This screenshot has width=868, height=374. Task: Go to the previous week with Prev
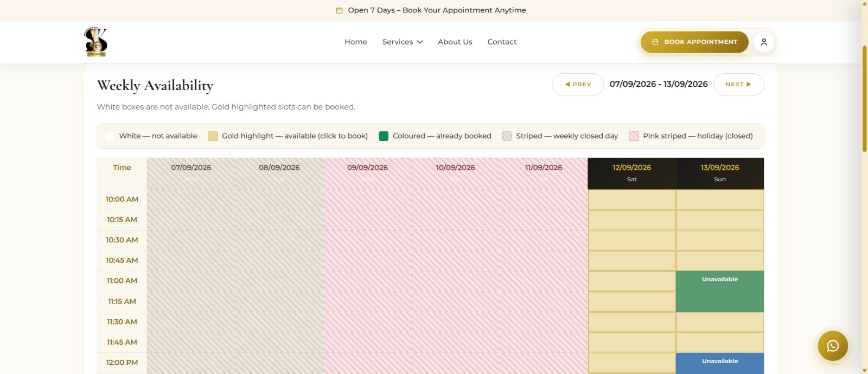click(x=578, y=85)
